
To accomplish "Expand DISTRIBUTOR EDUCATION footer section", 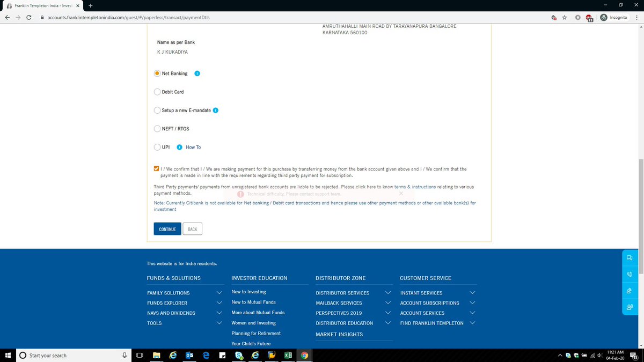I will tap(388, 323).
